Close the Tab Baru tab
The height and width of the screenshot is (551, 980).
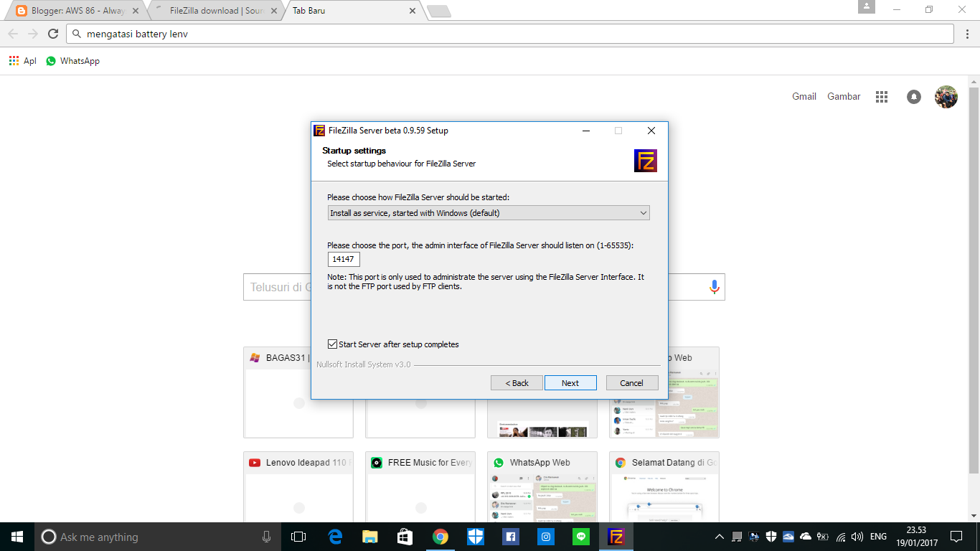point(413,11)
